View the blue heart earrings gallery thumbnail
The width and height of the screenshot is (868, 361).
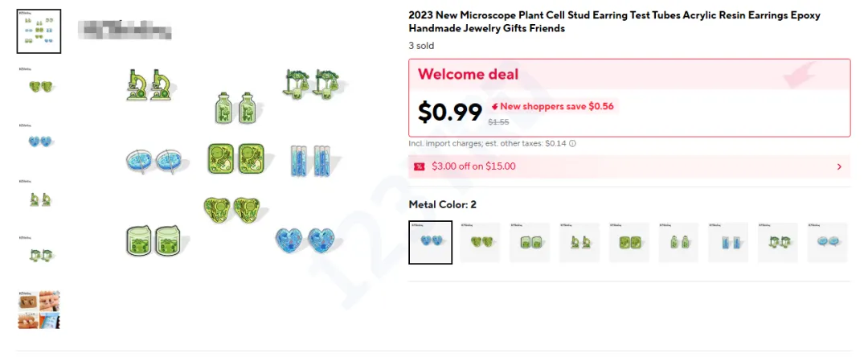39,142
